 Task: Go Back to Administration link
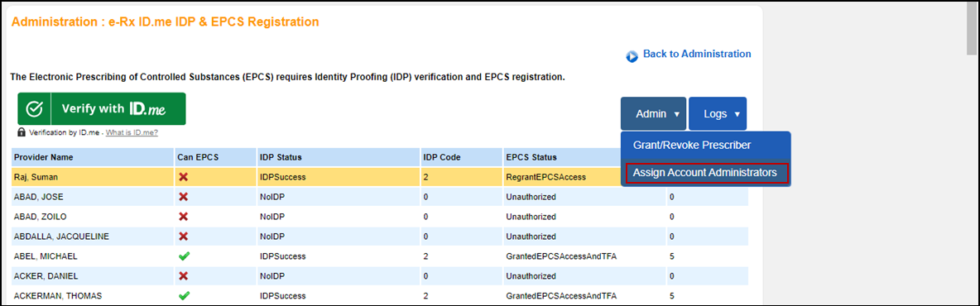coord(697,54)
